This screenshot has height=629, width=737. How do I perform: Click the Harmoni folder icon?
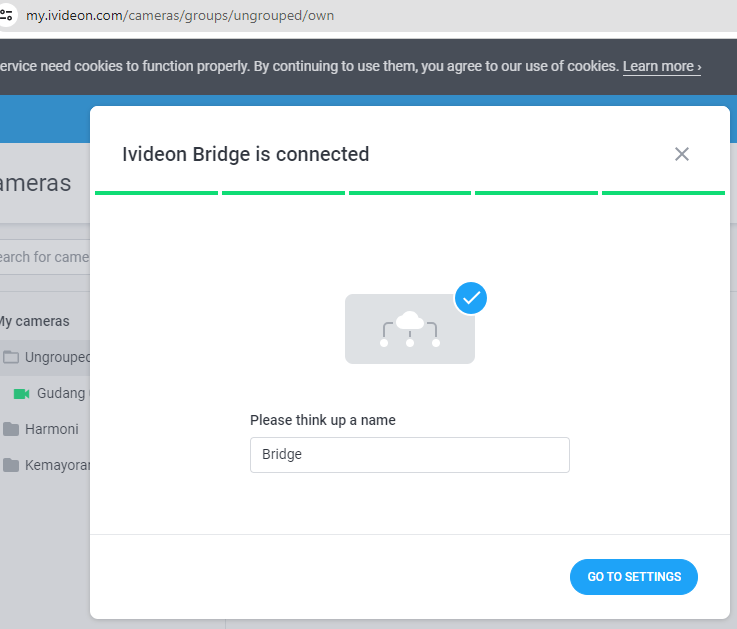[11, 429]
